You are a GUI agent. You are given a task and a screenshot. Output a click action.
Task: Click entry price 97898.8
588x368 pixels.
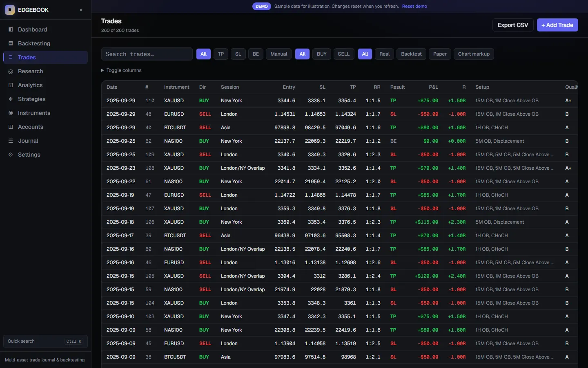point(285,128)
